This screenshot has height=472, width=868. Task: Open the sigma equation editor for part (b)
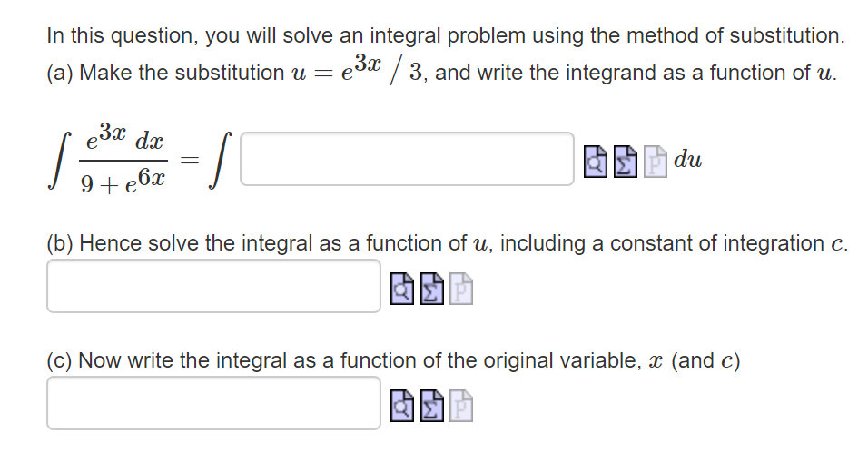(432, 289)
